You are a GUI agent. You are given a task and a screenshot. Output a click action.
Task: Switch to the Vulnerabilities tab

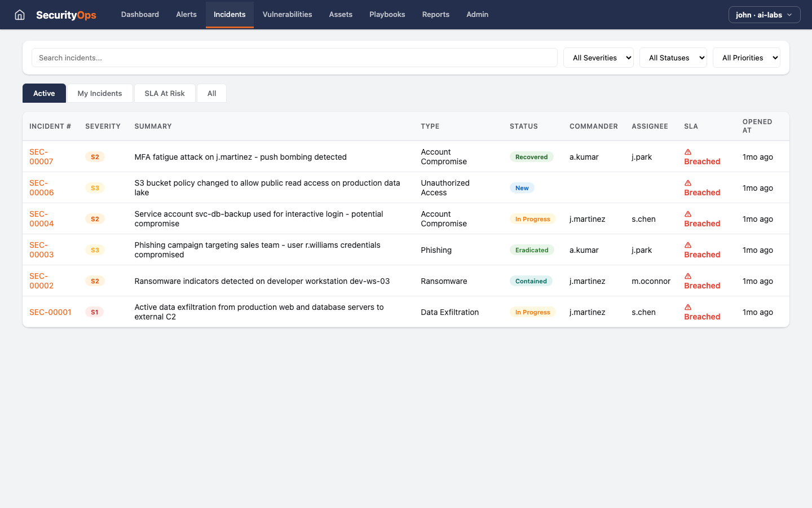click(287, 15)
